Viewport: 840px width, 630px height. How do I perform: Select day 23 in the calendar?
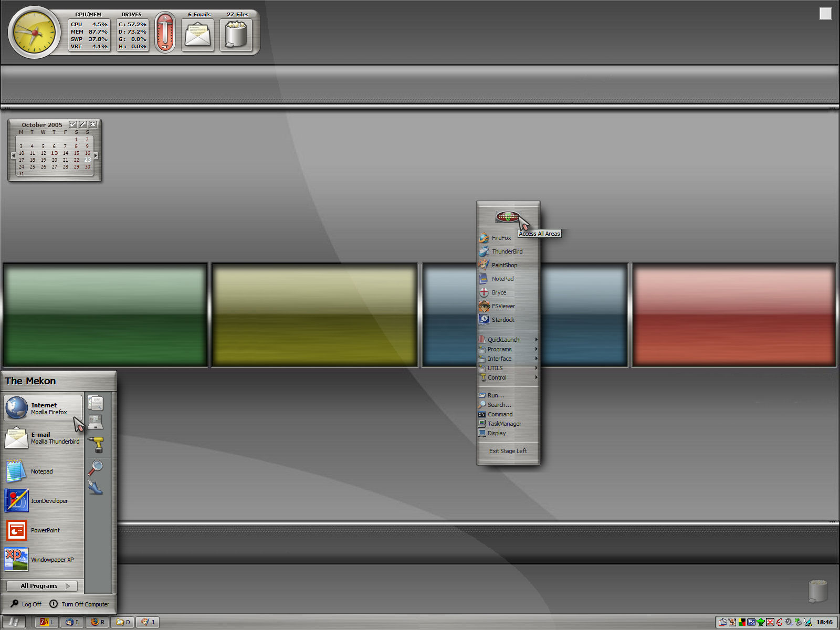[87, 160]
